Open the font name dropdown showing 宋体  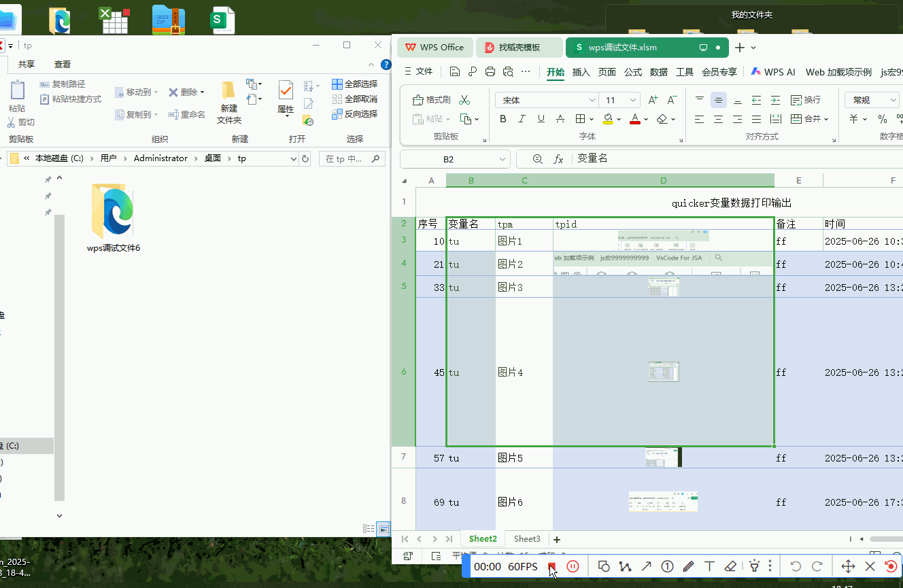click(592, 100)
